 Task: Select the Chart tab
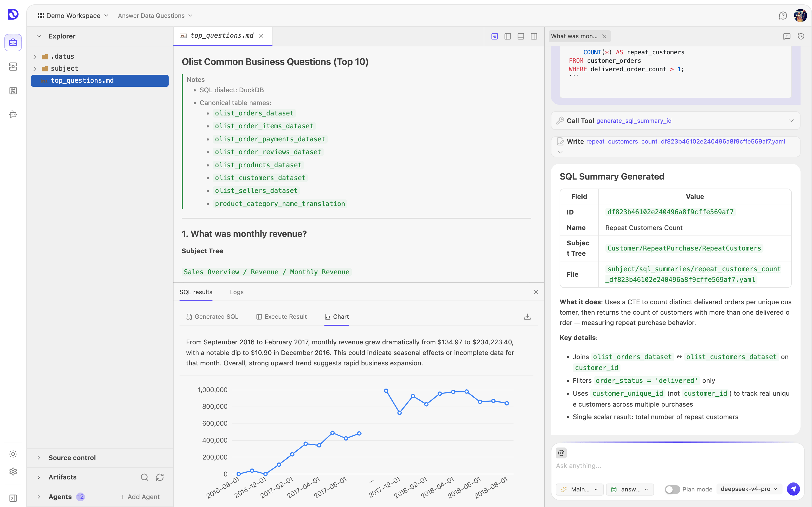coord(337,317)
